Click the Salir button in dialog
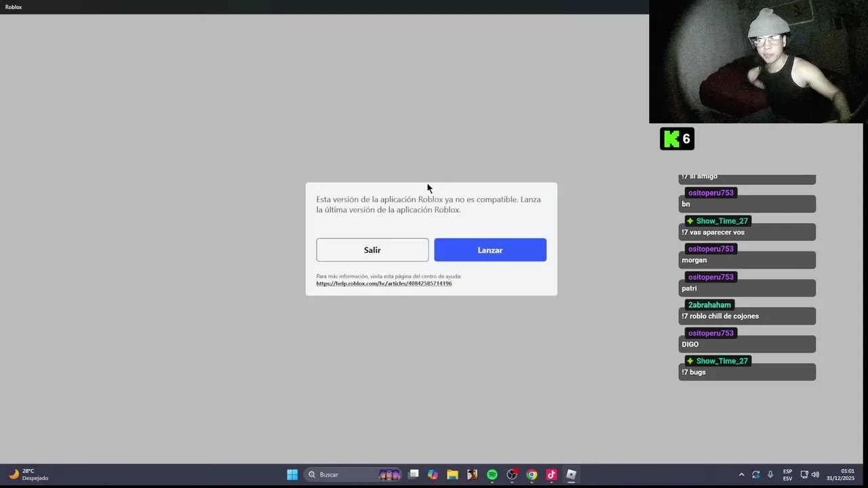 [372, 250]
